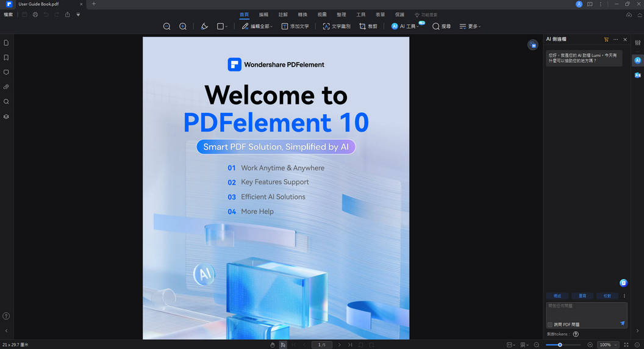The height and width of the screenshot is (349, 644).
Task: Click the OCR 文字識別 tool
Action: coord(337,27)
